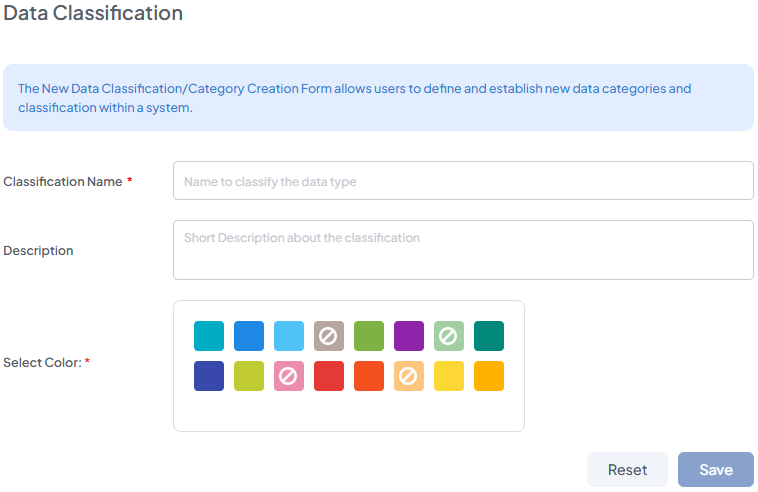Focus the Classification Name input field
This screenshot has height=492, width=758.
(x=463, y=181)
